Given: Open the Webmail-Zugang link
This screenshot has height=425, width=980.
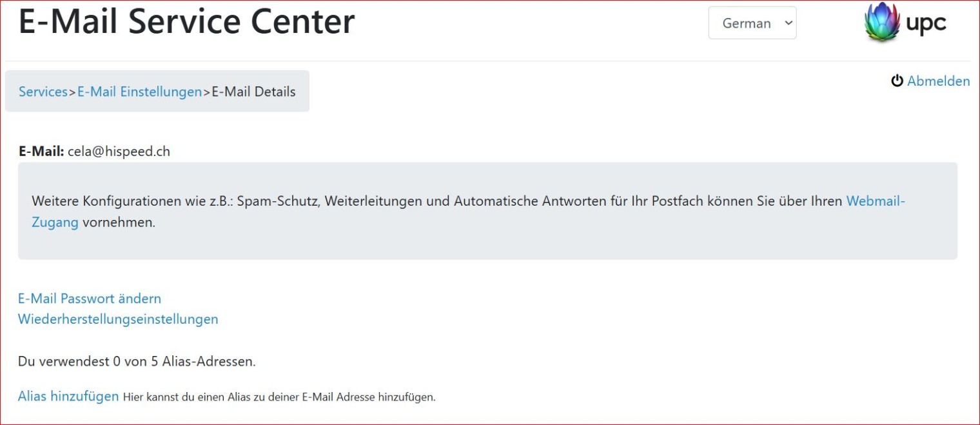Looking at the screenshot, I should tap(875, 201).
